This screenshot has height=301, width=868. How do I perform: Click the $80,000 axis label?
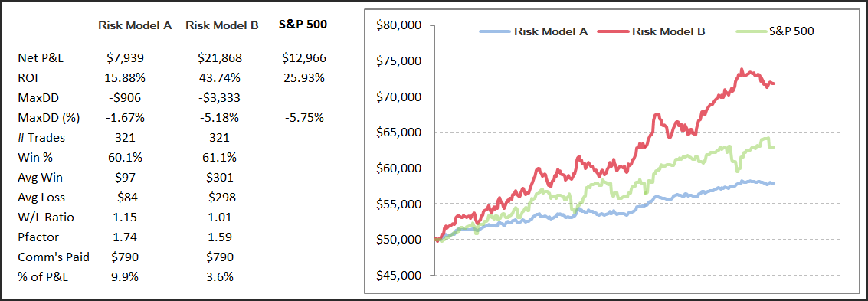coord(398,25)
